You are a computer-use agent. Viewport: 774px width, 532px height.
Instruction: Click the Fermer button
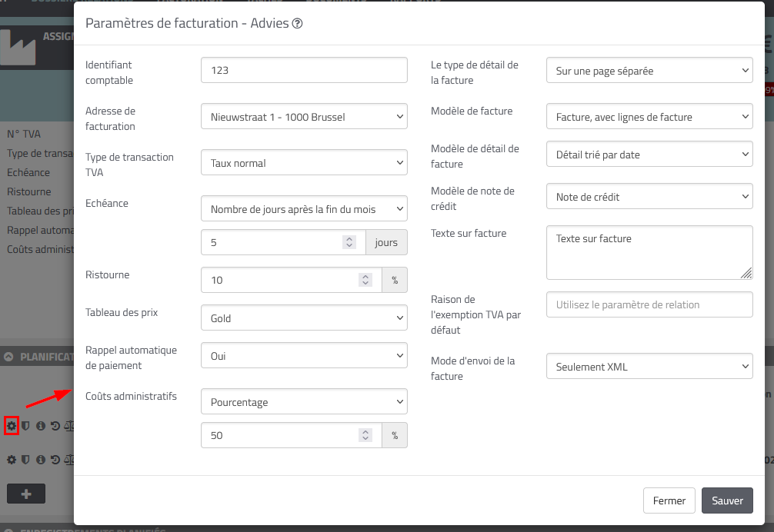[669, 500]
